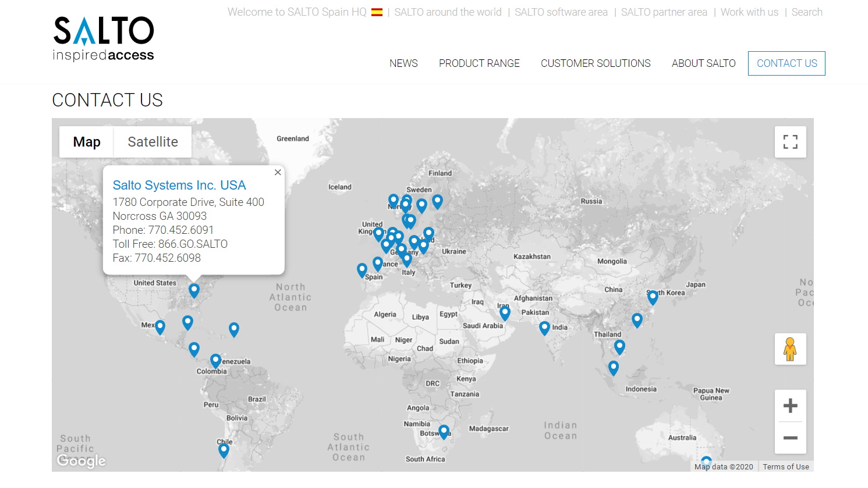The image size is (868, 488).
Task: Click the address line '1780 Corporate Drive, Suite 400'
Action: click(189, 202)
